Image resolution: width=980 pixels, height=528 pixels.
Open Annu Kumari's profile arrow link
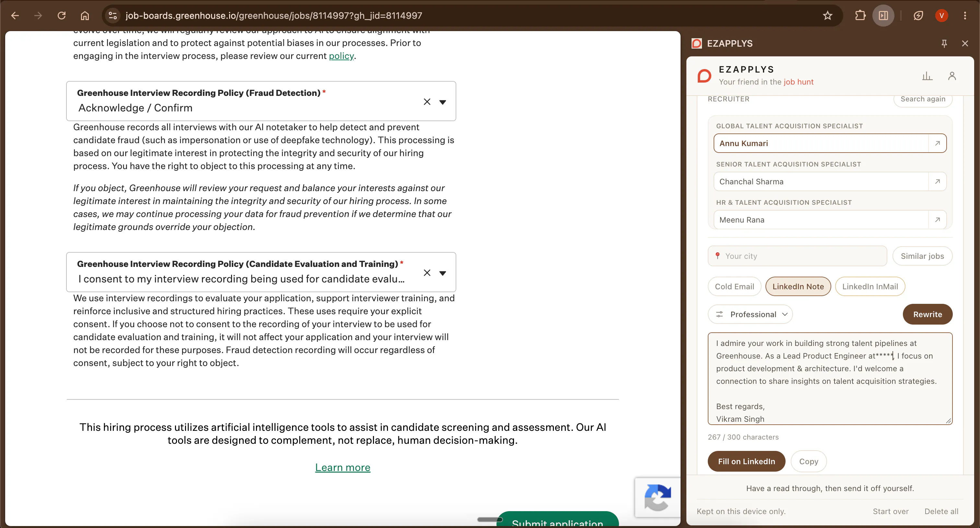click(938, 143)
